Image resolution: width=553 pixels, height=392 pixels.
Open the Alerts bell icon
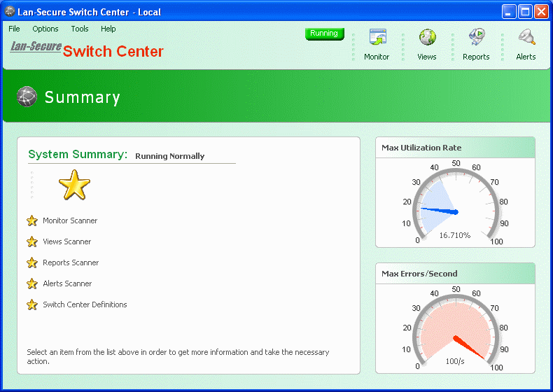point(526,37)
